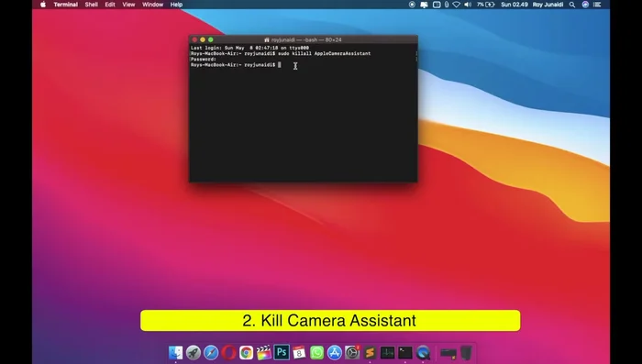Click the Last login line in Terminal

click(249, 48)
